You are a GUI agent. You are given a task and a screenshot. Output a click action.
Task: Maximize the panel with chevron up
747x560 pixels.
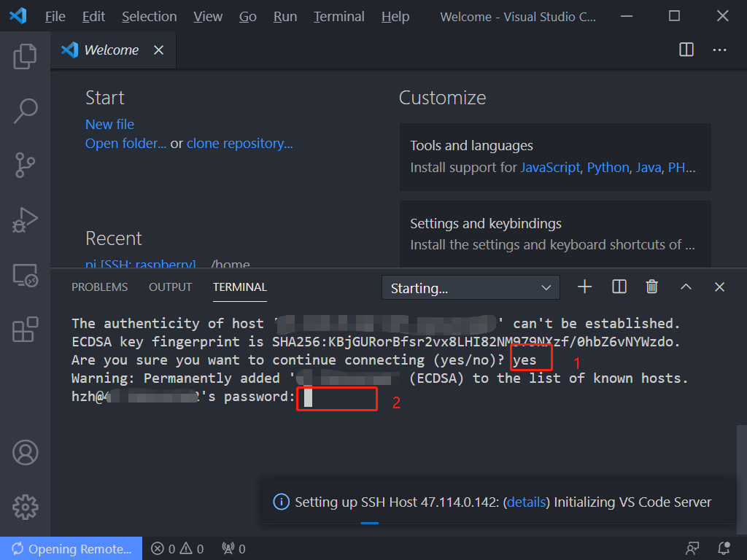686,287
